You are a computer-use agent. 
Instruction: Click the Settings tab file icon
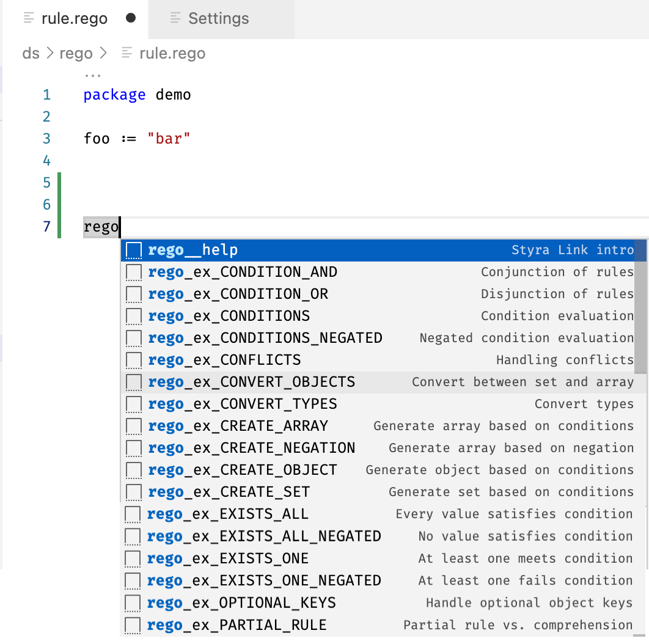tap(175, 18)
